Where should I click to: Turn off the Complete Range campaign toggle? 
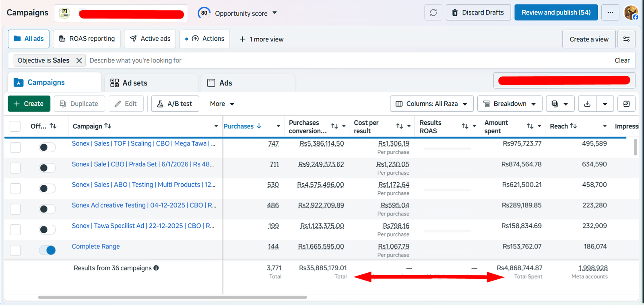click(47, 250)
